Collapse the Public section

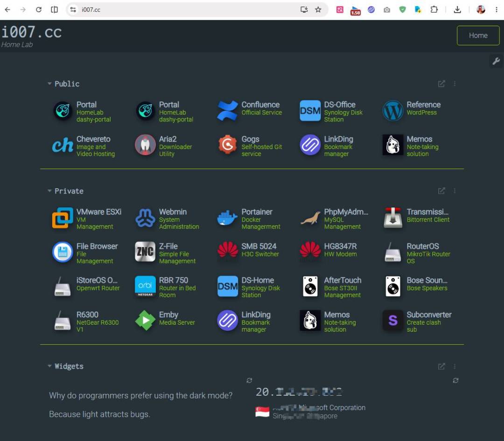coord(49,84)
